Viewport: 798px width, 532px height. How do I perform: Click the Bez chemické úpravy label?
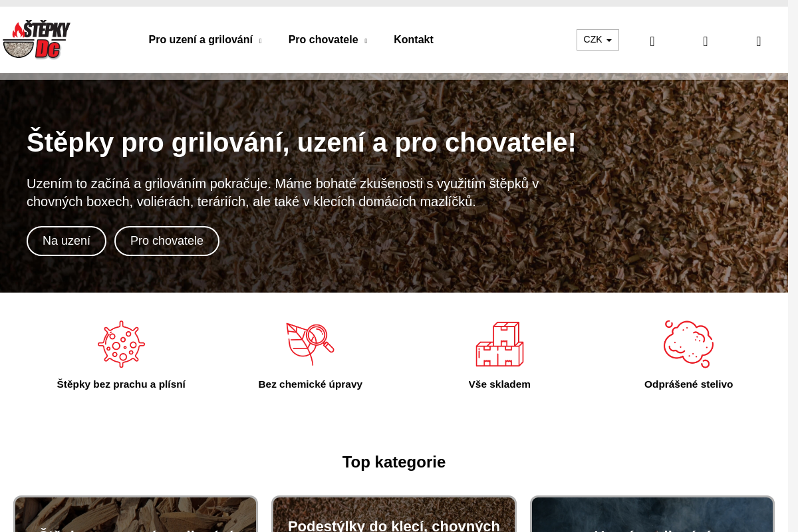[310, 384]
